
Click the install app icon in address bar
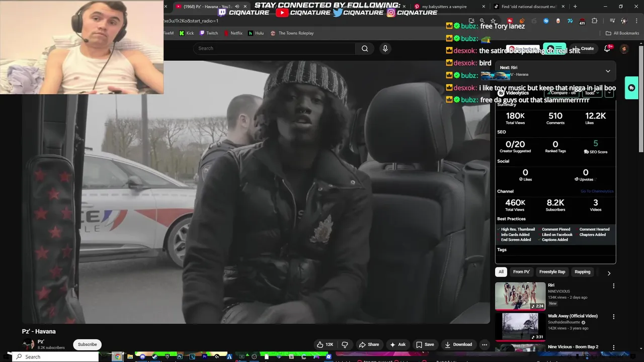[x=471, y=21]
